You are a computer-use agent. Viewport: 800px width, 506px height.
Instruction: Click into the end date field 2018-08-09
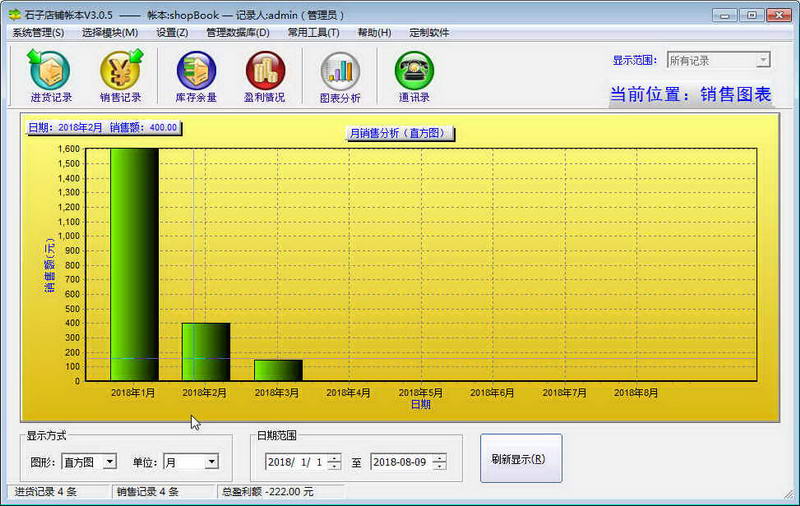pyautogui.click(x=400, y=462)
